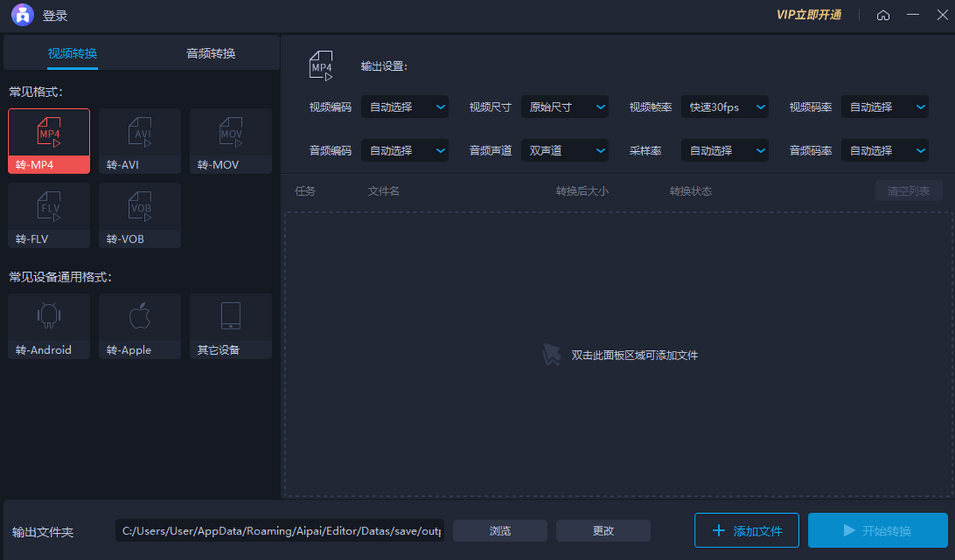
Task: Choose the FLV conversion format
Action: click(49, 215)
